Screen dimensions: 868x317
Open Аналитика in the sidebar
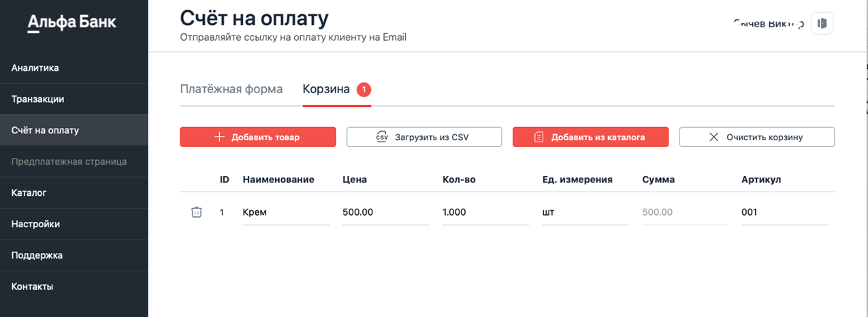tap(35, 68)
